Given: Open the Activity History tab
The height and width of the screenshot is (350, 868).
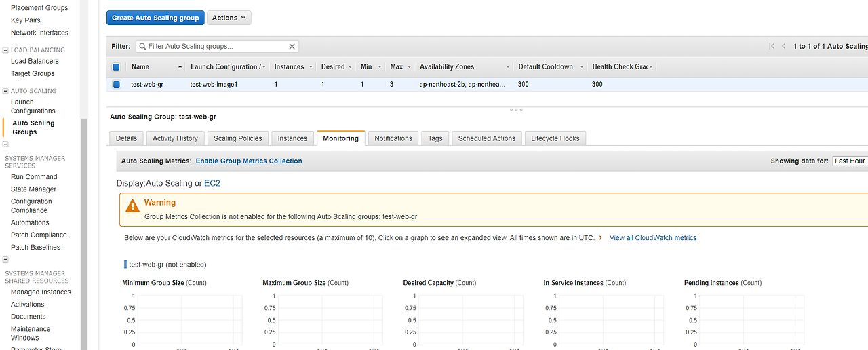Looking at the screenshot, I should coord(175,138).
